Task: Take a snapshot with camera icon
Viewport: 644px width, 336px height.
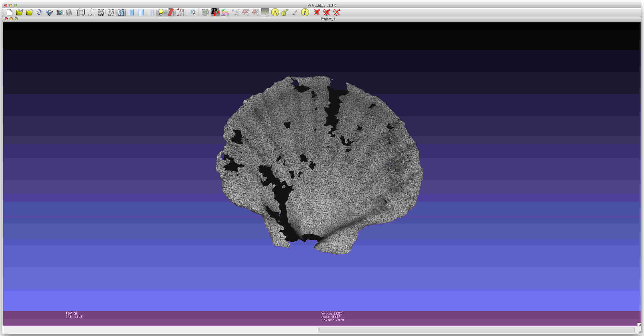Action: pyautogui.click(x=59, y=12)
